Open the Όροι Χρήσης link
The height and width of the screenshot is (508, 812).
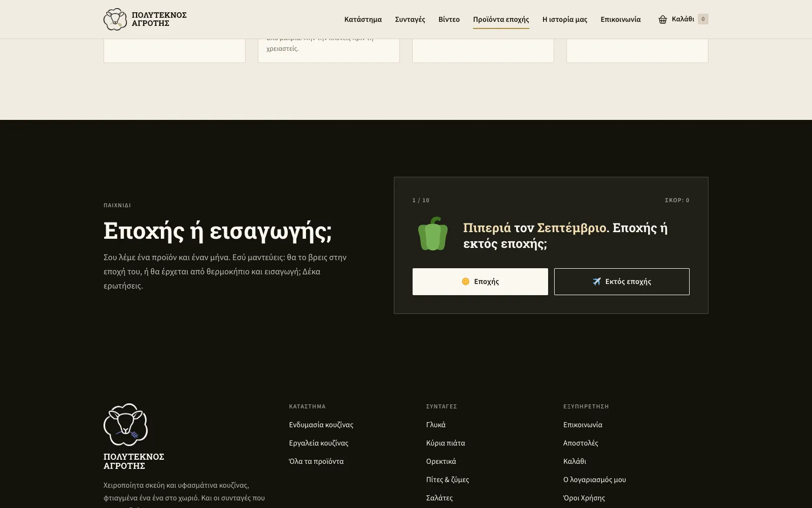point(584,498)
